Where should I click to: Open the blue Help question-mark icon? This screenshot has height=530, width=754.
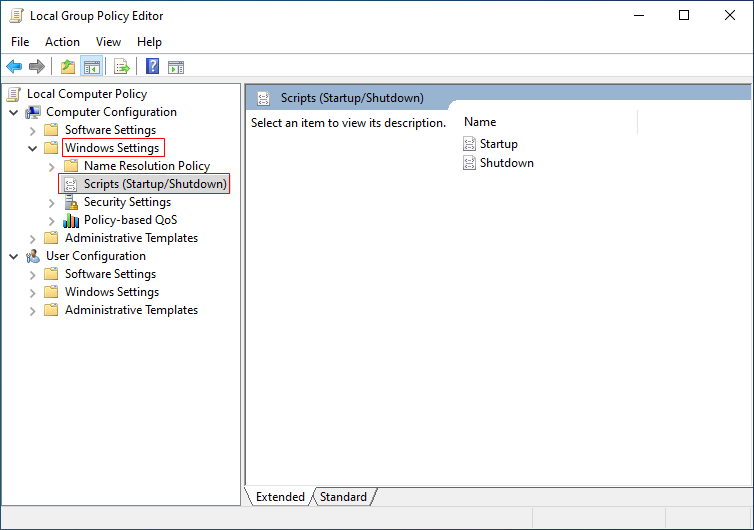pos(152,66)
